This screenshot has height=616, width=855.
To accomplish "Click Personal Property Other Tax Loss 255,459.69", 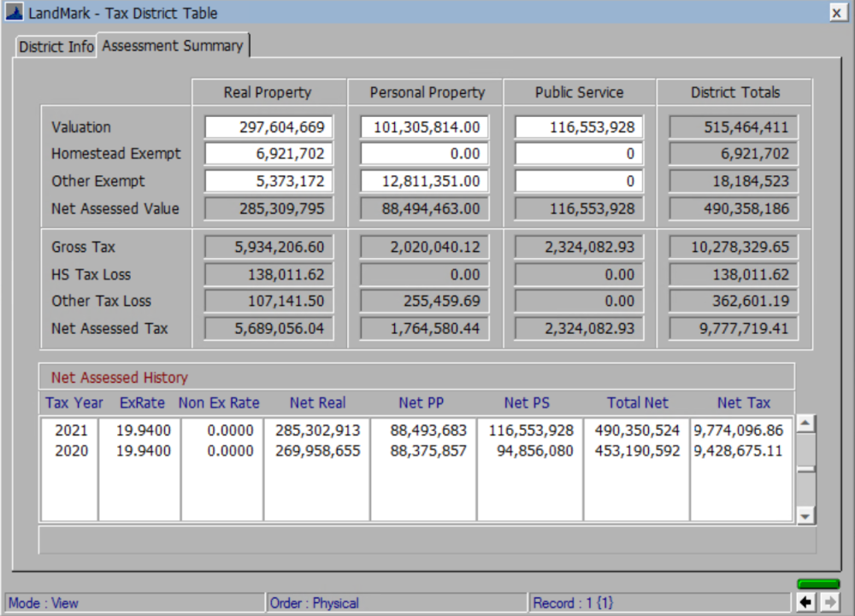I will [x=424, y=302].
